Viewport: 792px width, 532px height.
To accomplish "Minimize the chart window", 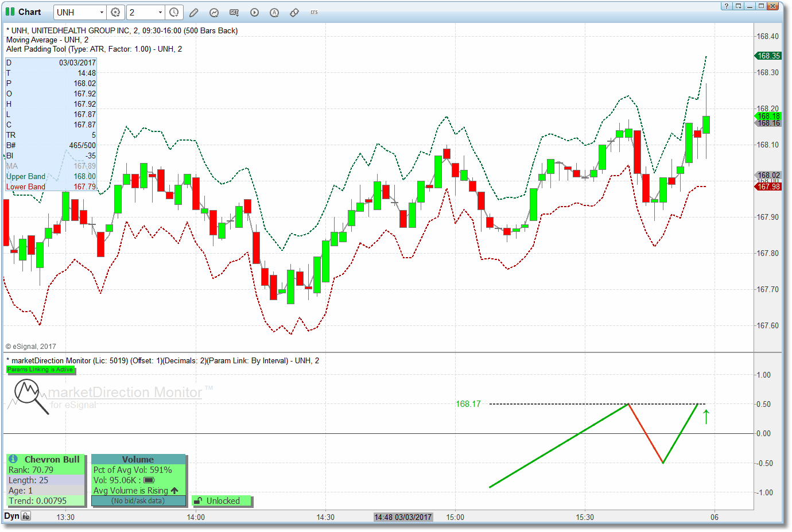I will pos(750,6).
